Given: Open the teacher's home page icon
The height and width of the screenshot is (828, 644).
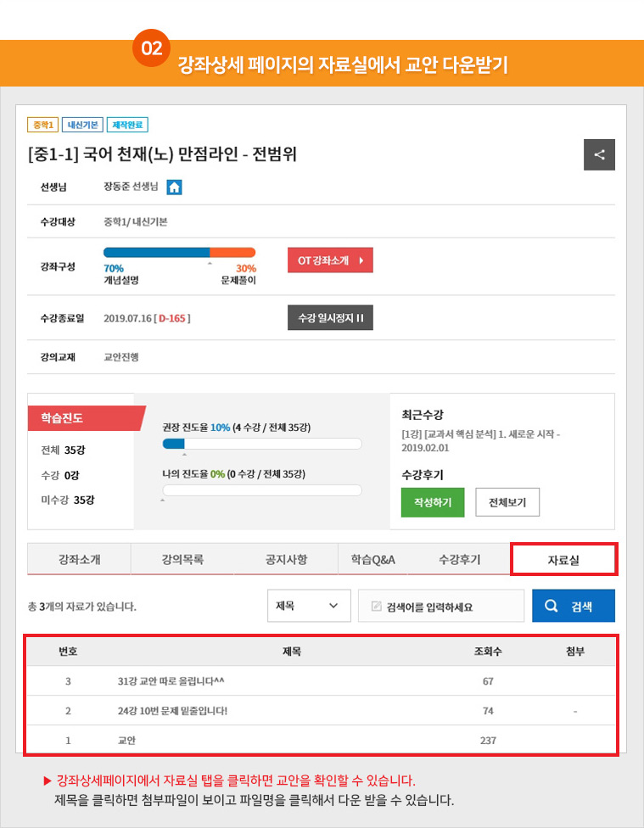Looking at the screenshot, I should pyautogui.click(x=174, y=187).
